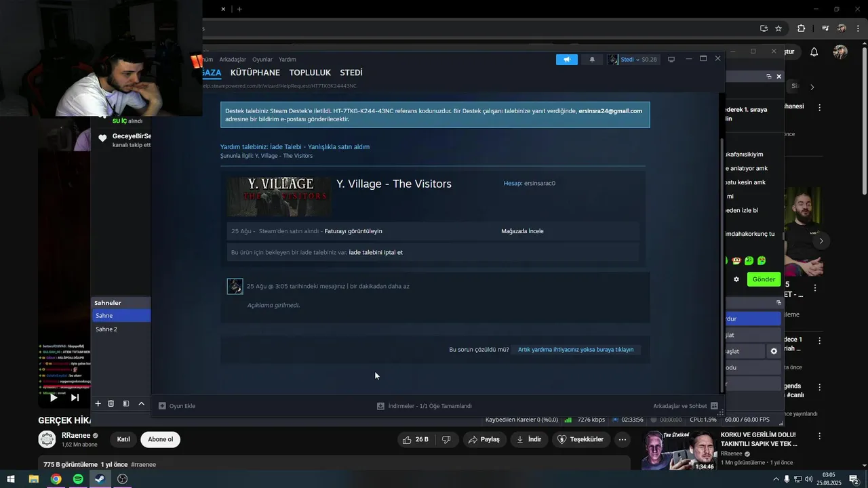Show hidden system tray icons
868x488 pixels.
point(776,479)
